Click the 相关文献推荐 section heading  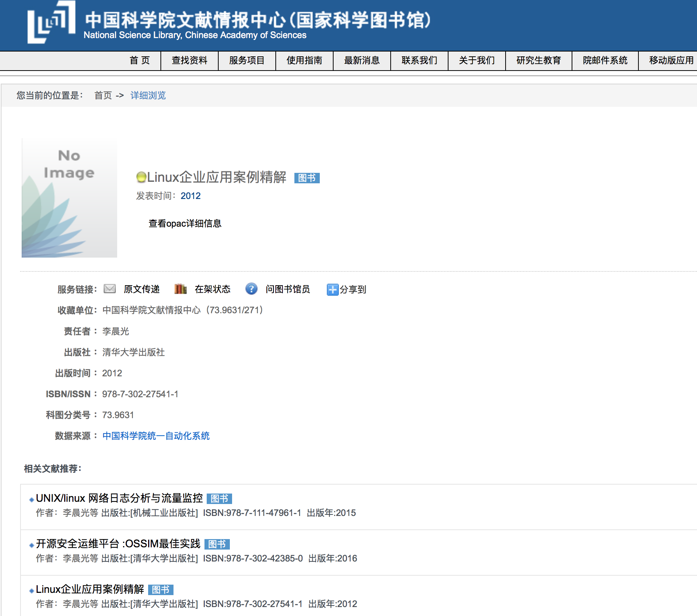point(53,469)
